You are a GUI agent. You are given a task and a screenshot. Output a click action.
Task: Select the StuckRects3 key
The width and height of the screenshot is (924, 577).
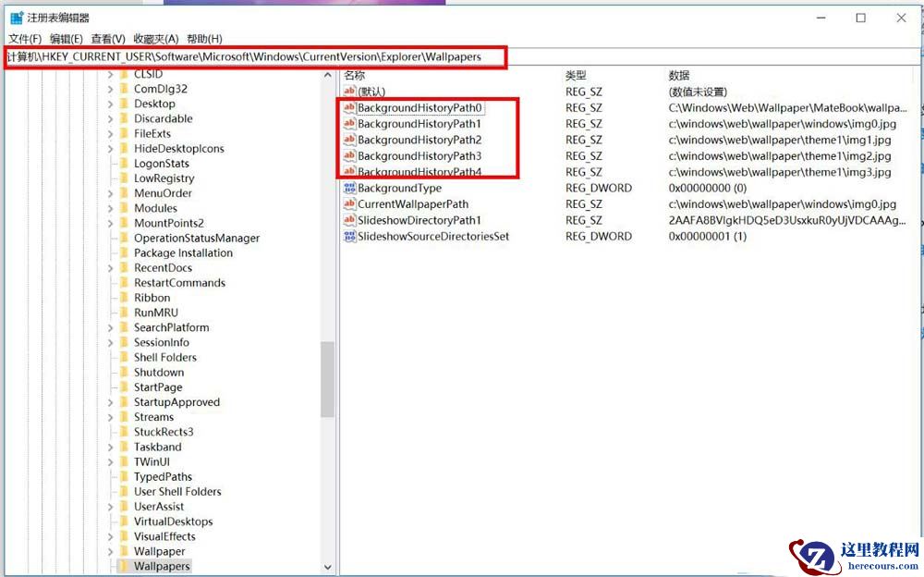tap(164, 431)
